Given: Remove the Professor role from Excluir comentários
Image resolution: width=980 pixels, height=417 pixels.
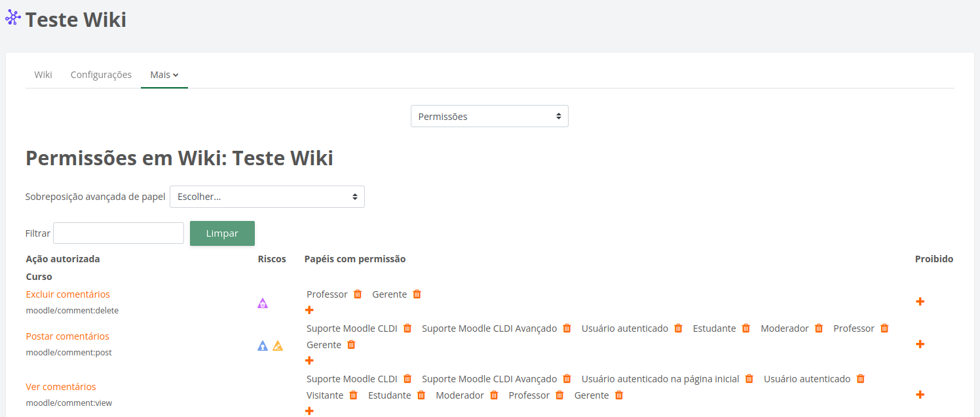Looking at the screenshot, I should 358,294.
